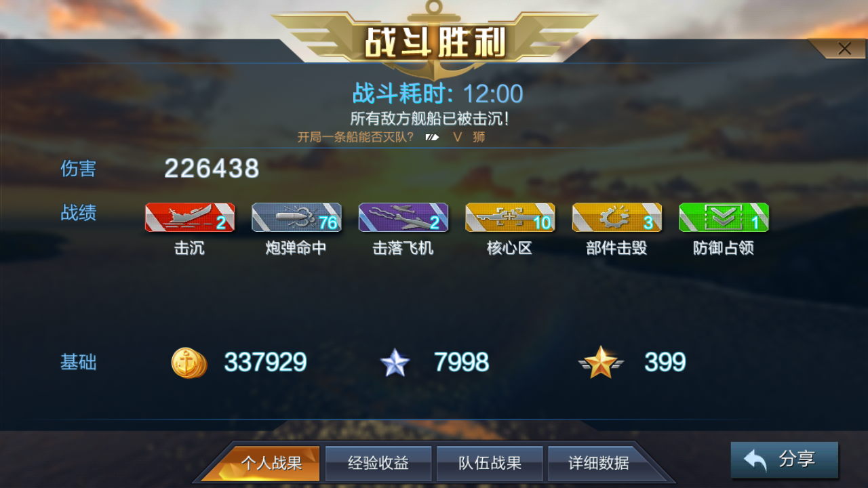Show the 详细数据 tab

coord(599,463)
